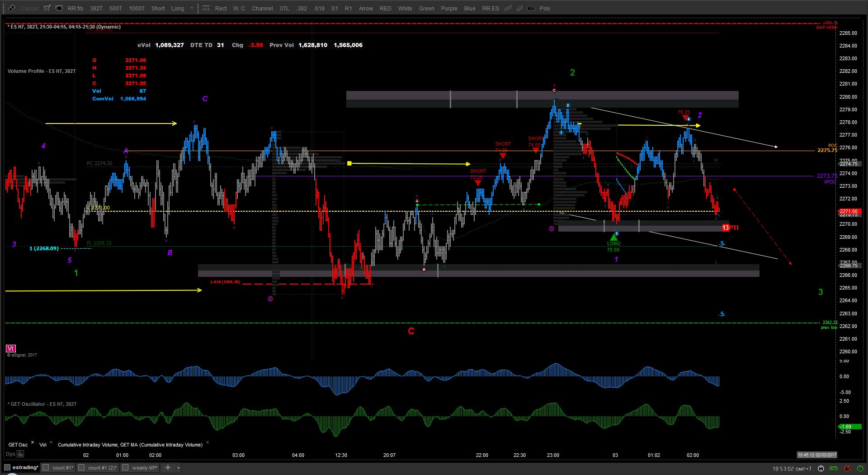Switch to the count #1 page tab
The image size is (868, 475).
tap(63, 468)
